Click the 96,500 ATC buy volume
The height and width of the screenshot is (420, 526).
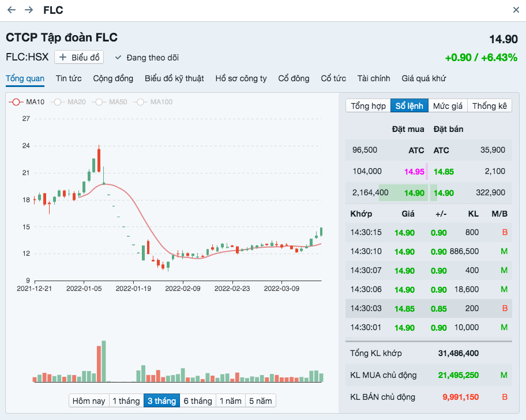(x=365, y=150)
